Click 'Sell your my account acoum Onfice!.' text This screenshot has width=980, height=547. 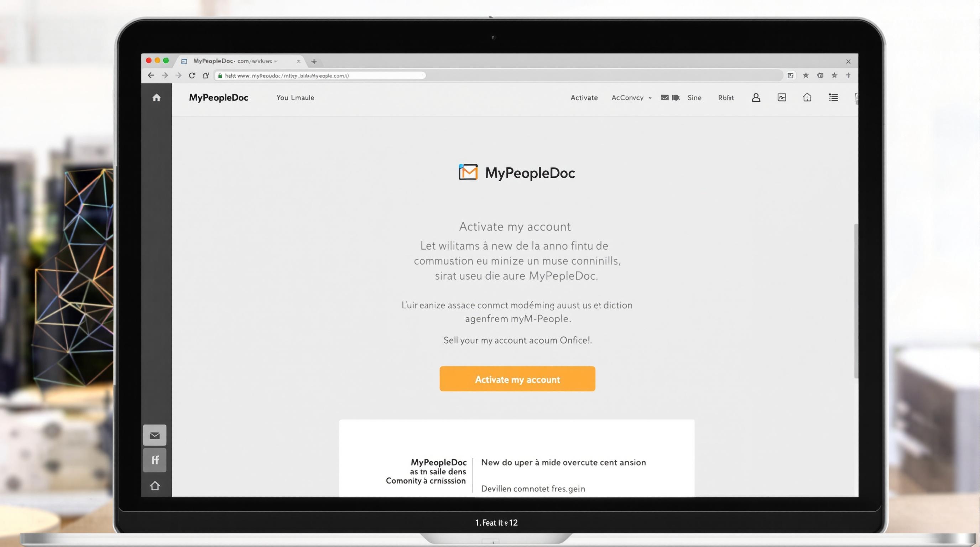point(517,340)
